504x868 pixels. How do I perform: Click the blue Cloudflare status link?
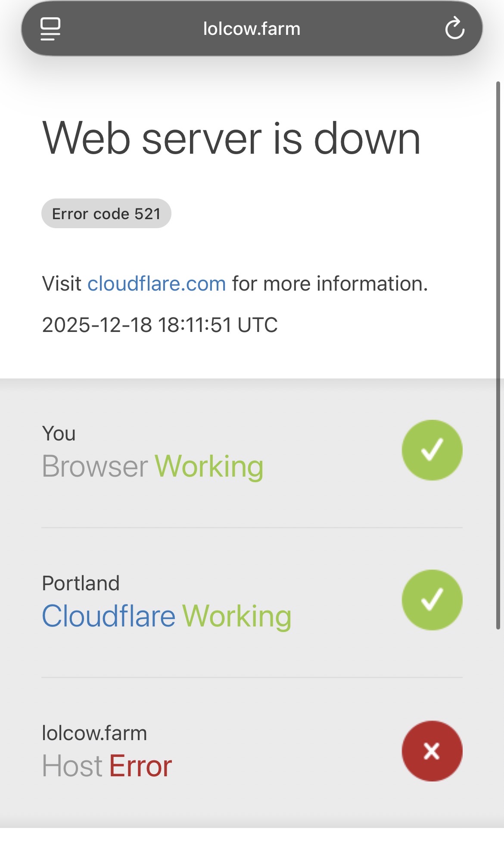(x=109, y=616)
